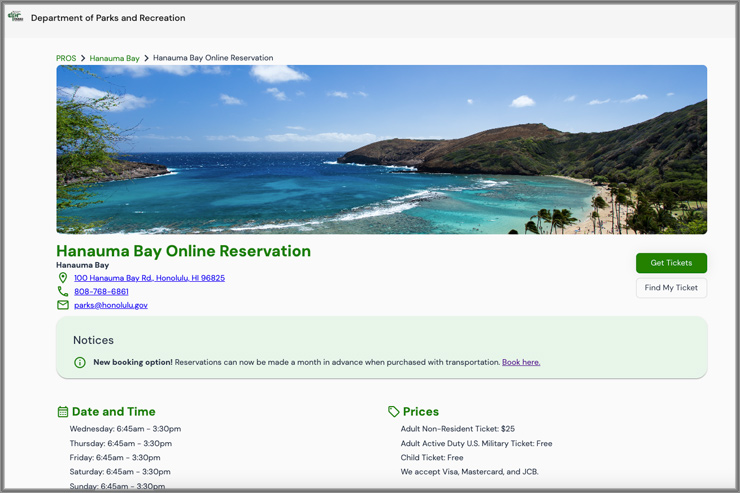The width and height of the screenshot is (740, 493).
Task: Click the chevron after PROS in breadcrumb
Action: (83, 59)
